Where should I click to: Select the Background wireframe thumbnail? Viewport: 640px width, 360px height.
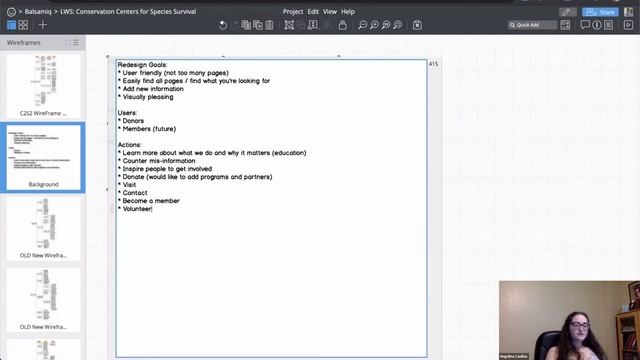(x=43, y=157)
